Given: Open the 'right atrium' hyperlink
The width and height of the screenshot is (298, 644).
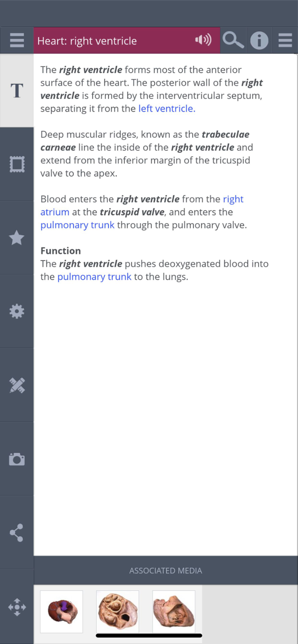Looking at the screenshot, I should pos(55,212).
